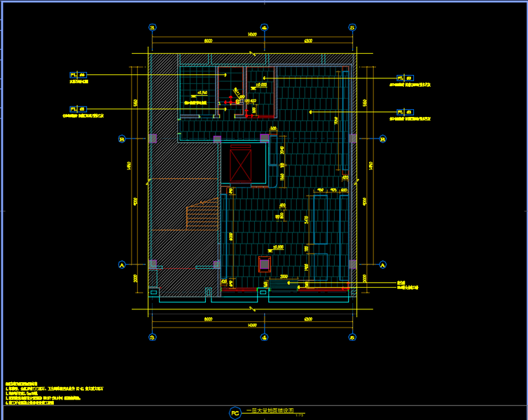Click the 3470 vertical dimension in lobby
The height and width of the screenshot is (420, 528).
coord(306,220)
